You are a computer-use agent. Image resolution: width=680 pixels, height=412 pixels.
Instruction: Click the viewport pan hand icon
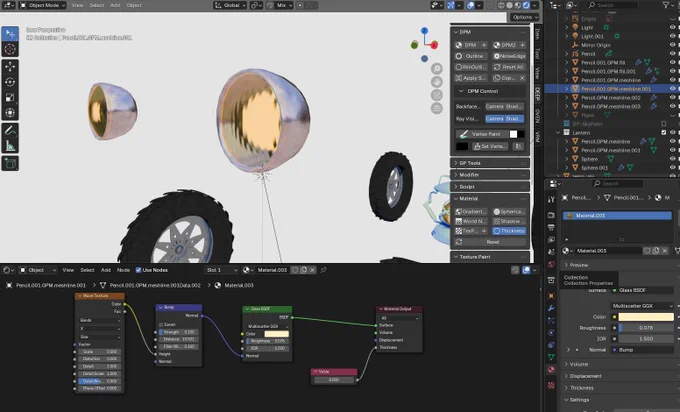click(x=437, y=82)
